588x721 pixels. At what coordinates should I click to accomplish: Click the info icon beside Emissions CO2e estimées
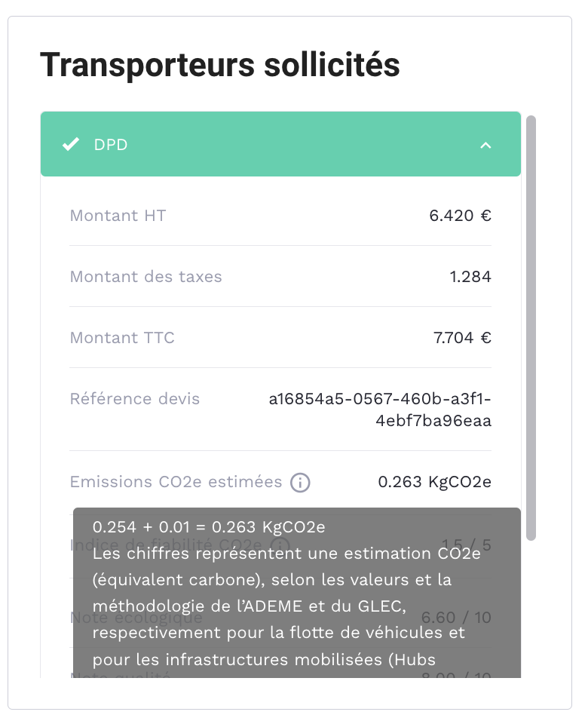(300, 483)
